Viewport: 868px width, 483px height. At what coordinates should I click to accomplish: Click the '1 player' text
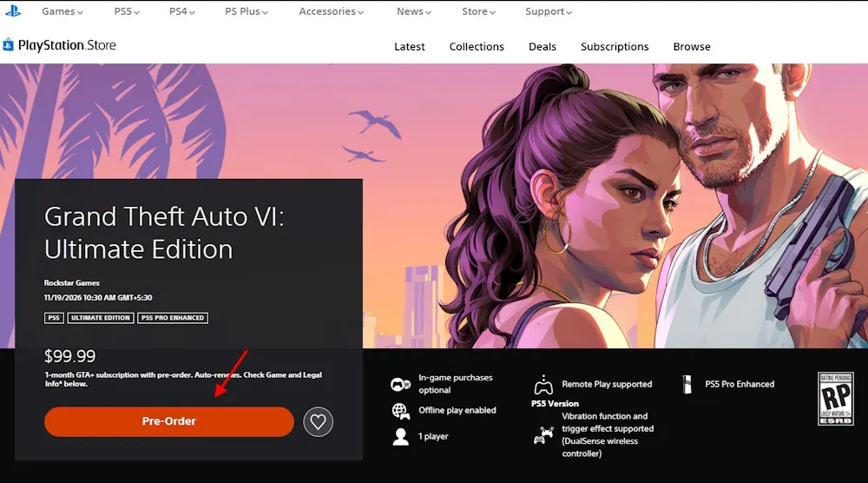coord(433,436)
